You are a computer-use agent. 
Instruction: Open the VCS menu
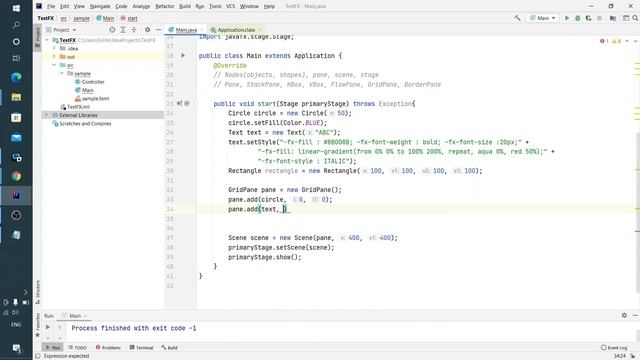(x=230, y=6)
